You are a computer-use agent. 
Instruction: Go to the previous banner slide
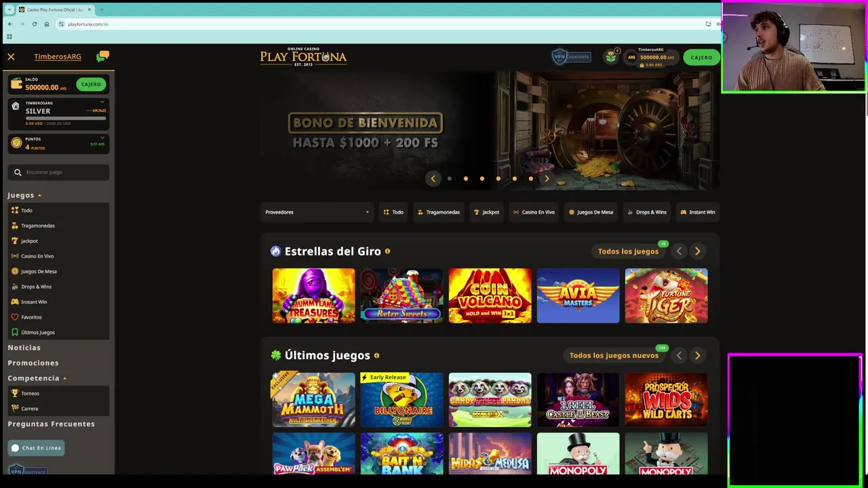pyautogui.click(x=433, y=179)
